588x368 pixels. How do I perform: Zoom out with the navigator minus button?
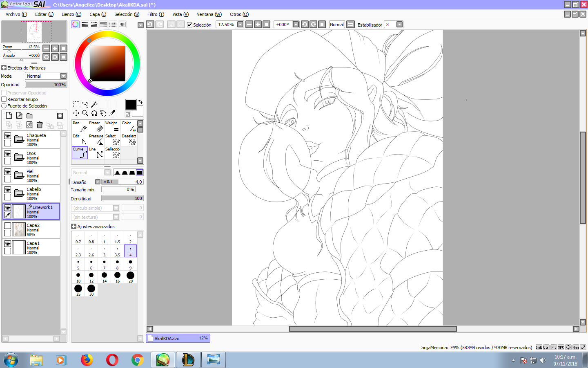(46, 48)
